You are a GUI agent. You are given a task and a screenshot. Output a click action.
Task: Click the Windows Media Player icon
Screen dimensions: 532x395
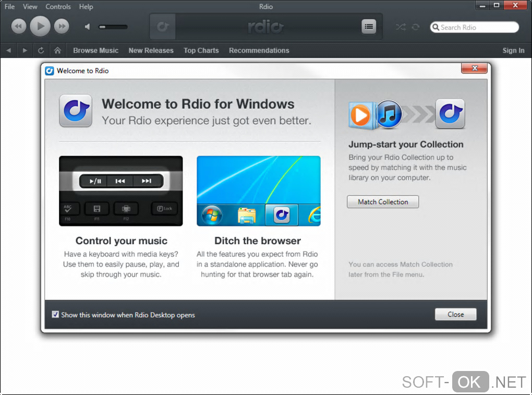(361, 115)
